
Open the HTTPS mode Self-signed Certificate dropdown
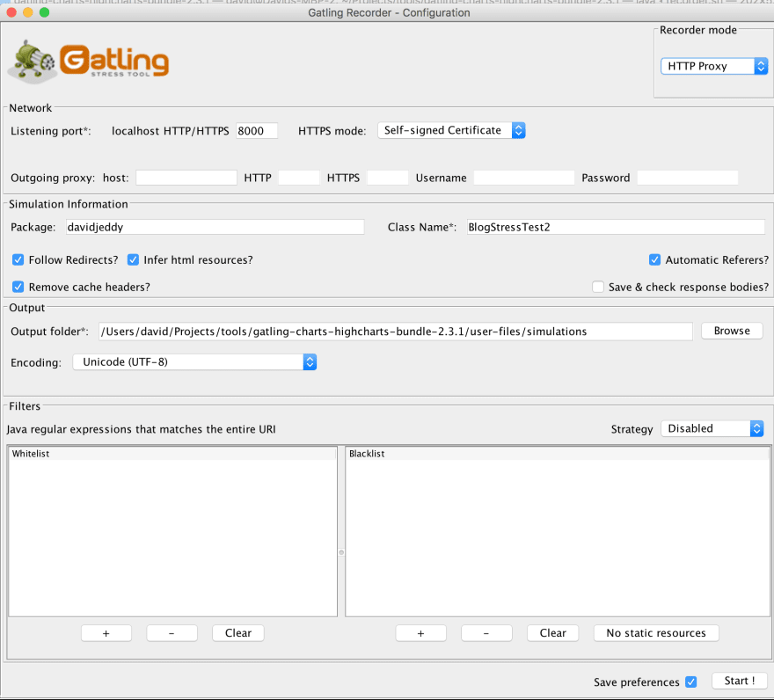(x=451, y=130)
